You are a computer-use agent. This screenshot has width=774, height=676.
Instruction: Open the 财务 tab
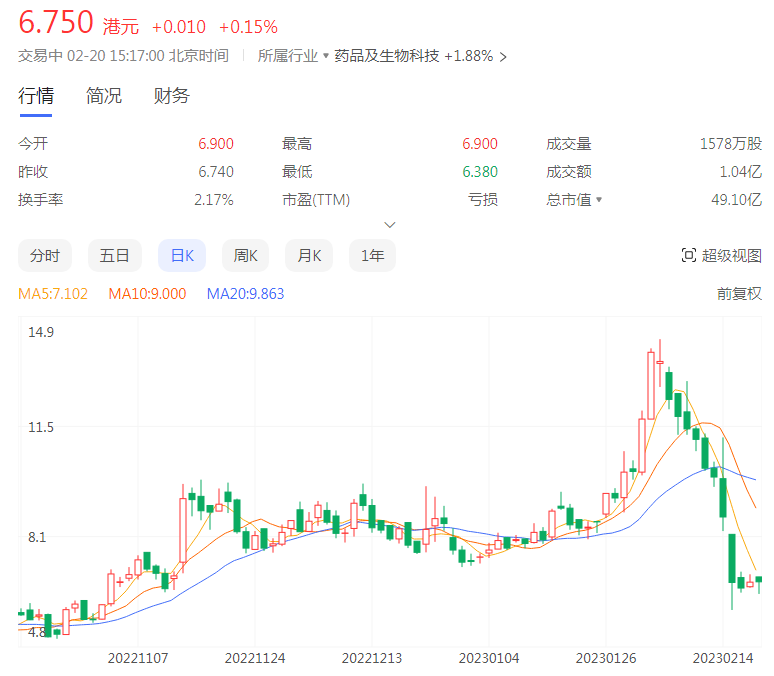[x=171, y=96]
